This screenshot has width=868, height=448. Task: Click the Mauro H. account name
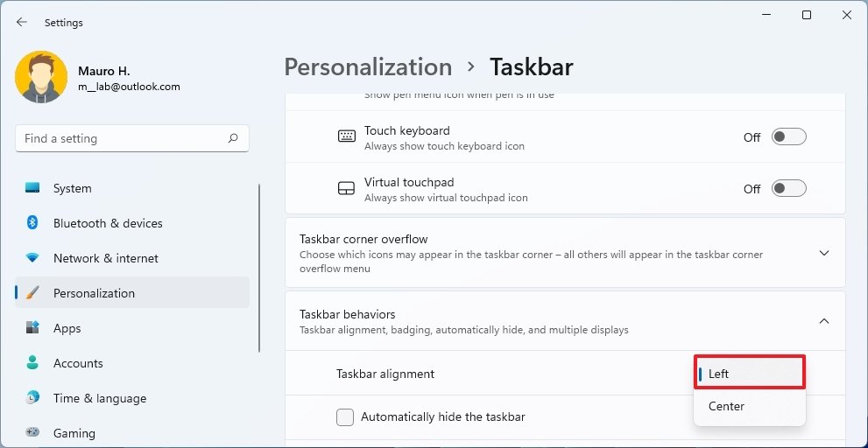pyautogui.click(x=104, y=71)
